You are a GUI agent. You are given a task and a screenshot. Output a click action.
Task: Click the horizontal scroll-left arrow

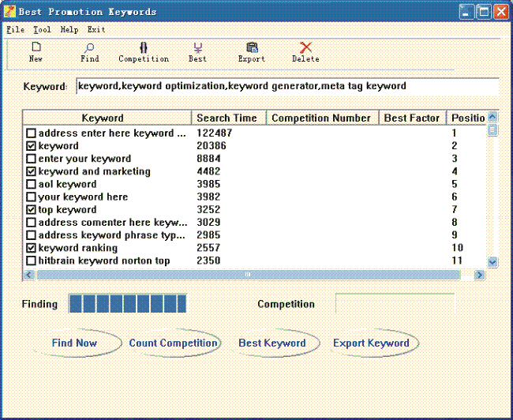point(28,275)
